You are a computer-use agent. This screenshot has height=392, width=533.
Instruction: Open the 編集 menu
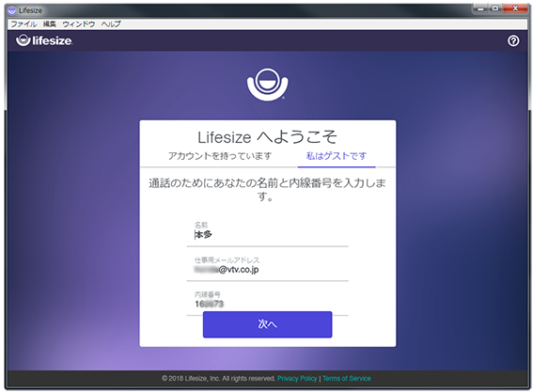[x=49, y=24]
